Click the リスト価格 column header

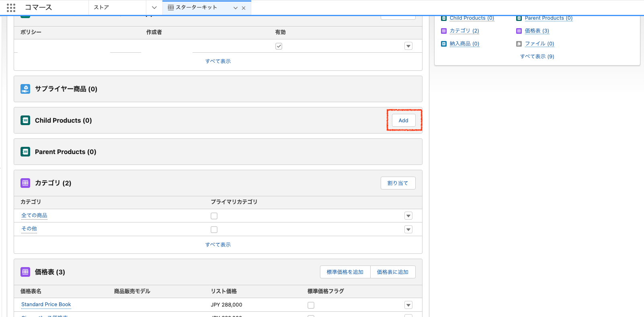[224, 291]
